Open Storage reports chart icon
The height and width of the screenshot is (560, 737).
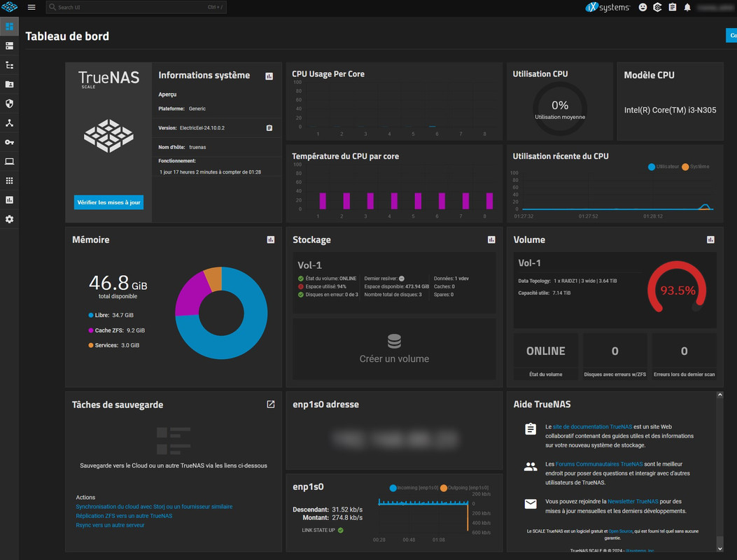tap(491, 240)
